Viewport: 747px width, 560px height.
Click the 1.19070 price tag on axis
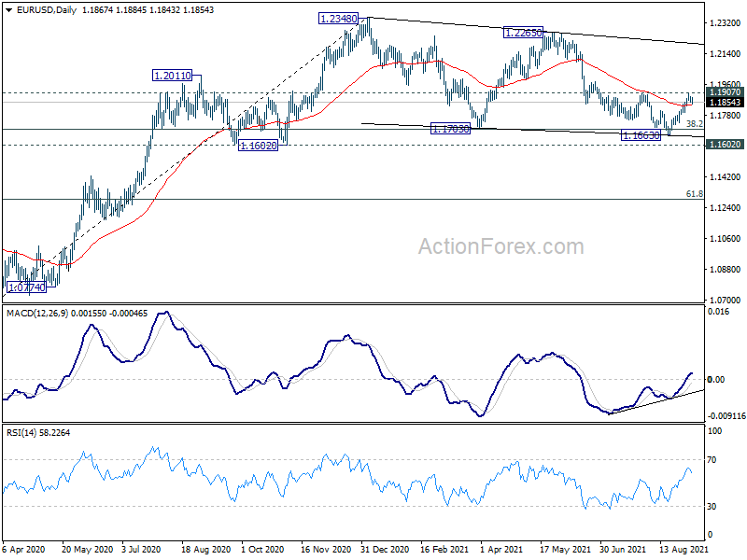(x=725, y=92)
